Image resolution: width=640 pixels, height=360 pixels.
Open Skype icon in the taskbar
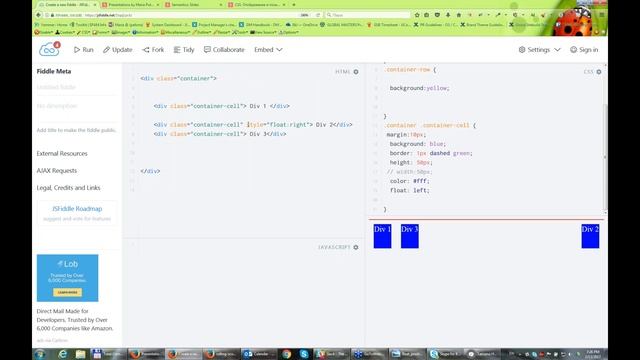click(304, 354)
